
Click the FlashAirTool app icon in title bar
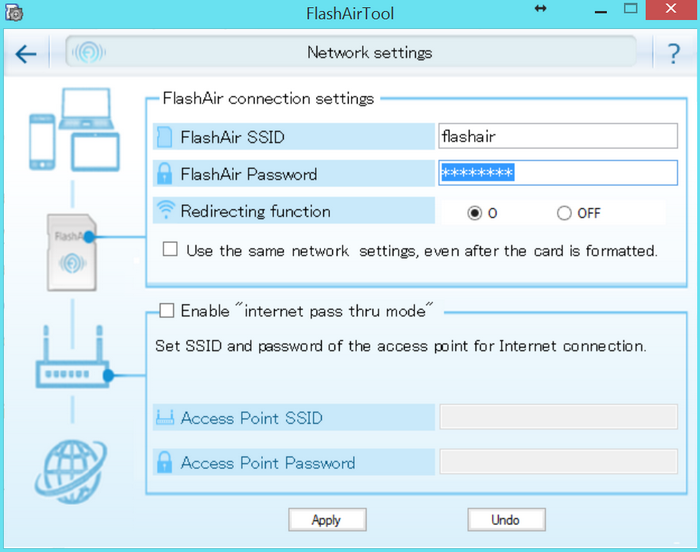pos(14,13)
